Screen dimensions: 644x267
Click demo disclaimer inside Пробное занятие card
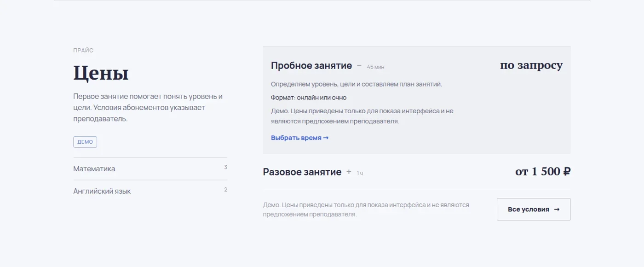(x=362, y=116)
